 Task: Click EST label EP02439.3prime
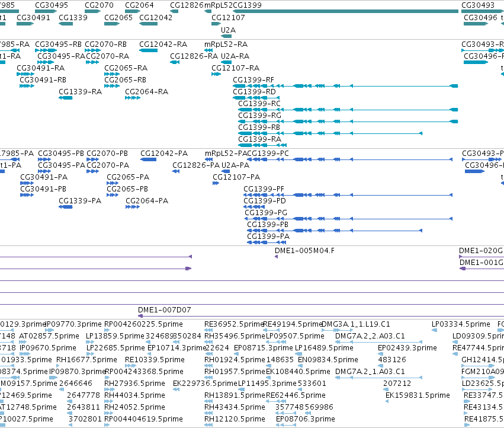tap(407, 348)
